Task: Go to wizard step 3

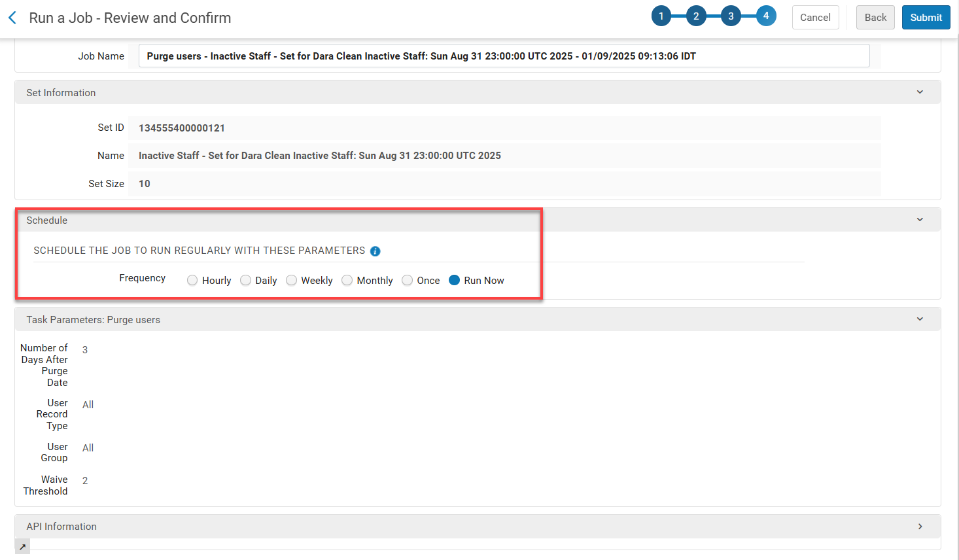Action: [x=731, y=16]
